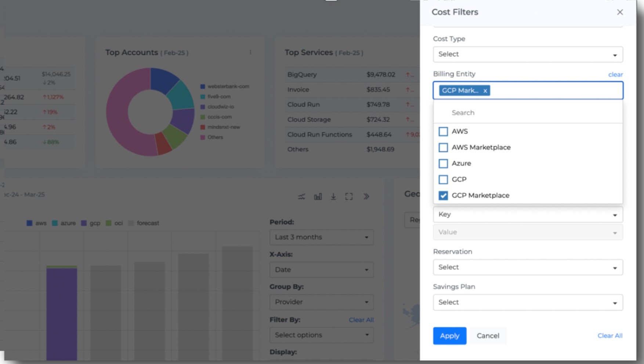Apply the selected cost filters
Viewport: 644px width, 364px height.
point(449,336)
